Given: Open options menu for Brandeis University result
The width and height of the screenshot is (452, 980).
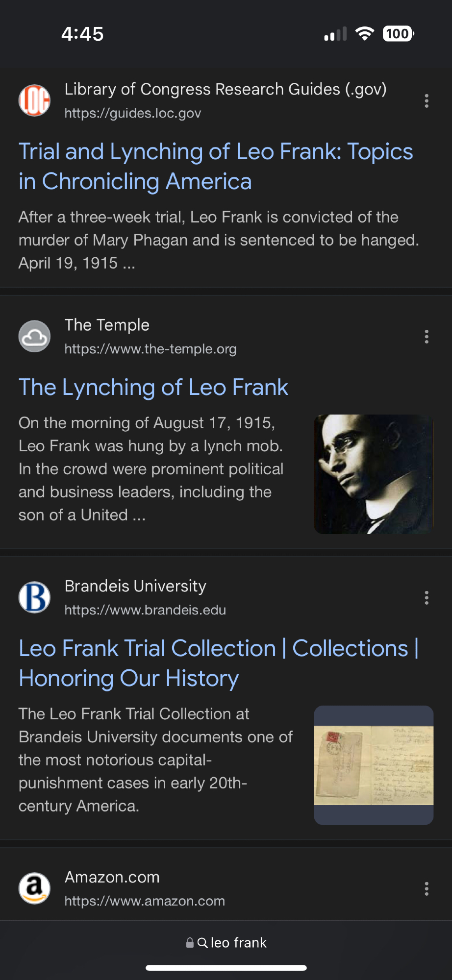Looking at the screenshot, I should (427, 598).
